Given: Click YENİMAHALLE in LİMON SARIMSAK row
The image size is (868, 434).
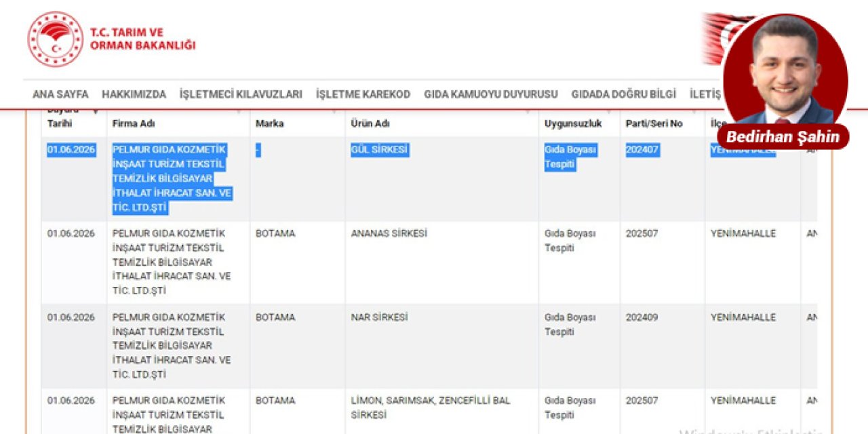Looking at the screenshot, I should 743,401.
